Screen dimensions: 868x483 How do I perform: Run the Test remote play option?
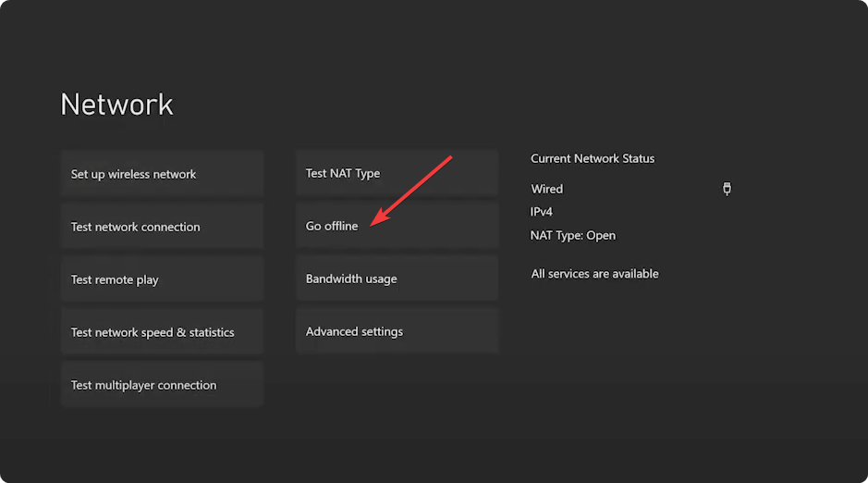(162, 280)
